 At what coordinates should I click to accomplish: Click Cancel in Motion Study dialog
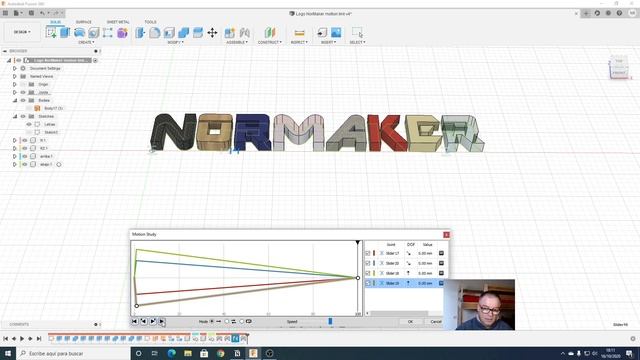point(436,322)
